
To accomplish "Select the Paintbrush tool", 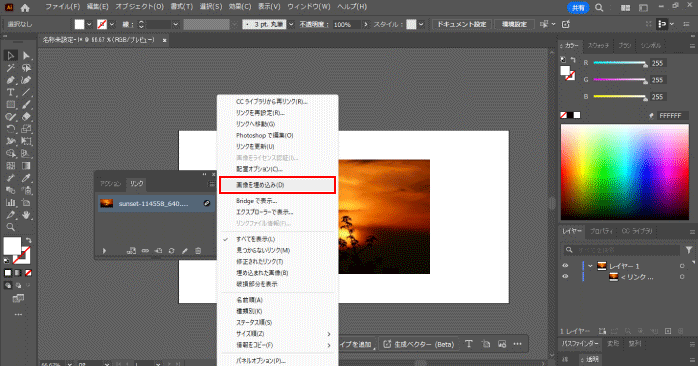I will coord(26,105).
